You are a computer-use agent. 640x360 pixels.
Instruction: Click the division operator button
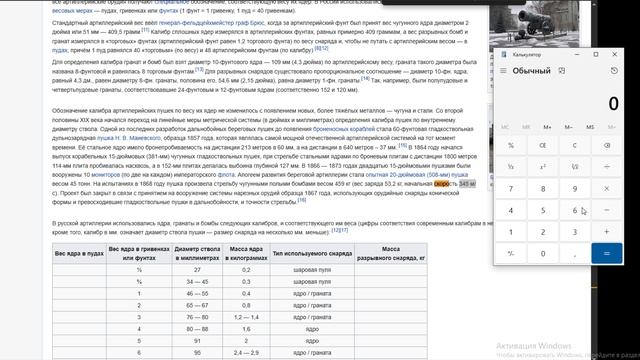(607, 167)
